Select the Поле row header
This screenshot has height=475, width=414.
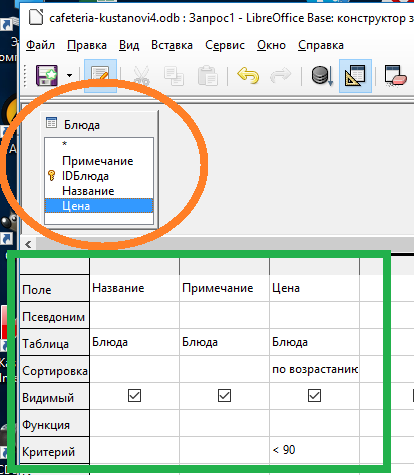point(54,289)
